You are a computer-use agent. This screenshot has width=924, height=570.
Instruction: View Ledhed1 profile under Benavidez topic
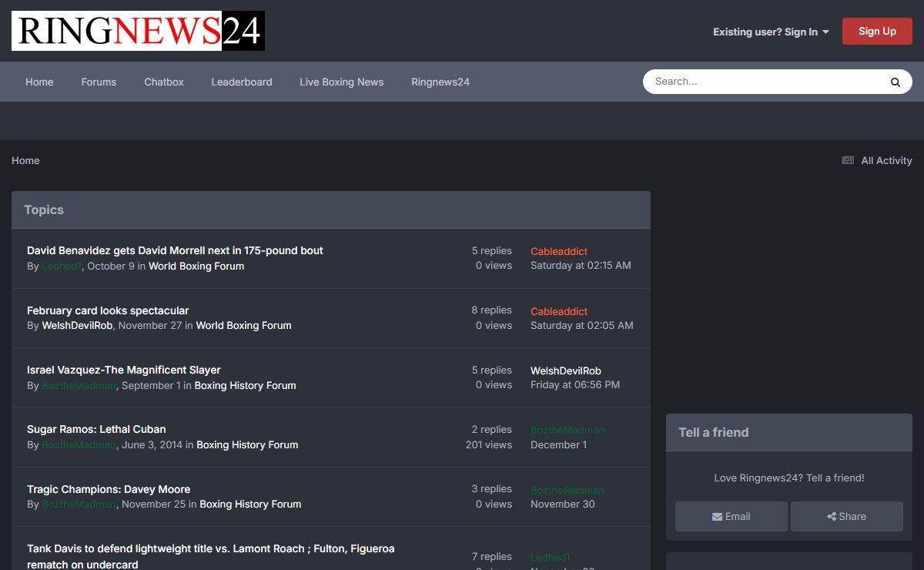pos(62,266)
